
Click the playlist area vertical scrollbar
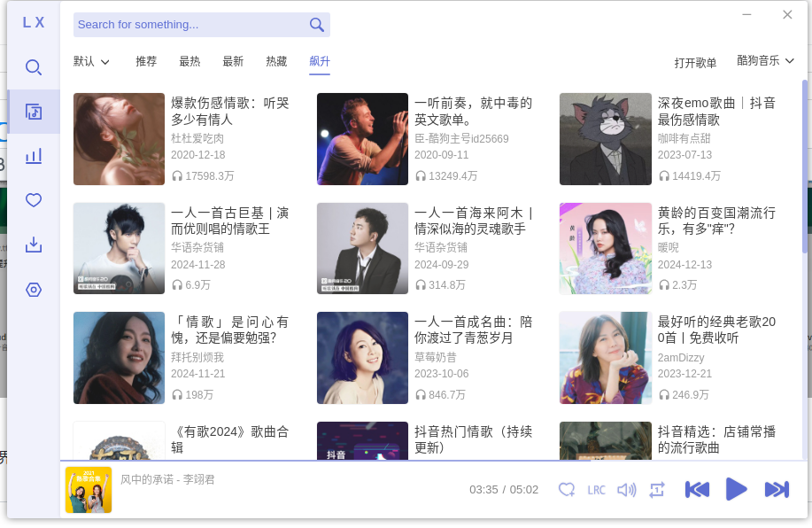click(x=805, y=166)
